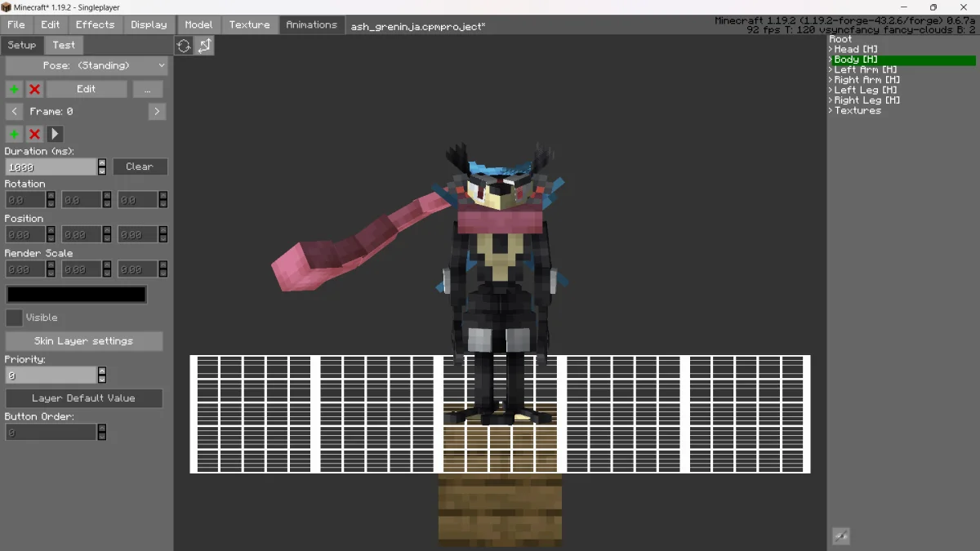Screen dimensions: 980x551
Task: Click the ash_greninja.cpmproject file name
Action: [x=418, y=26]
